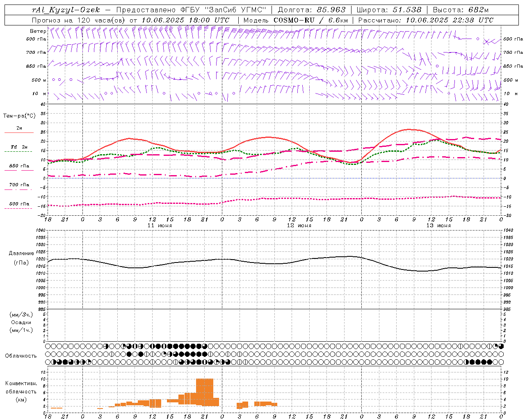Click the 850 гПа temperature legend label
This screenshot has width=525, height=420.
click(x=19, y=166)
